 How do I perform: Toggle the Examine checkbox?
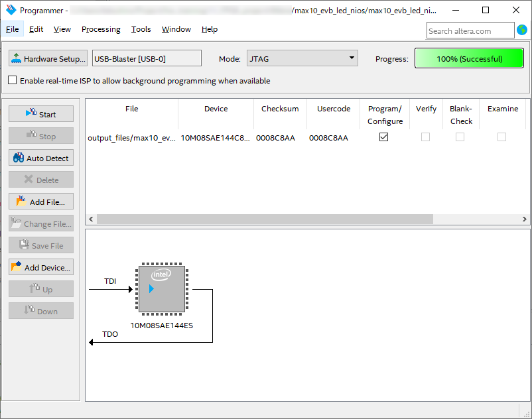click(501, 137)
